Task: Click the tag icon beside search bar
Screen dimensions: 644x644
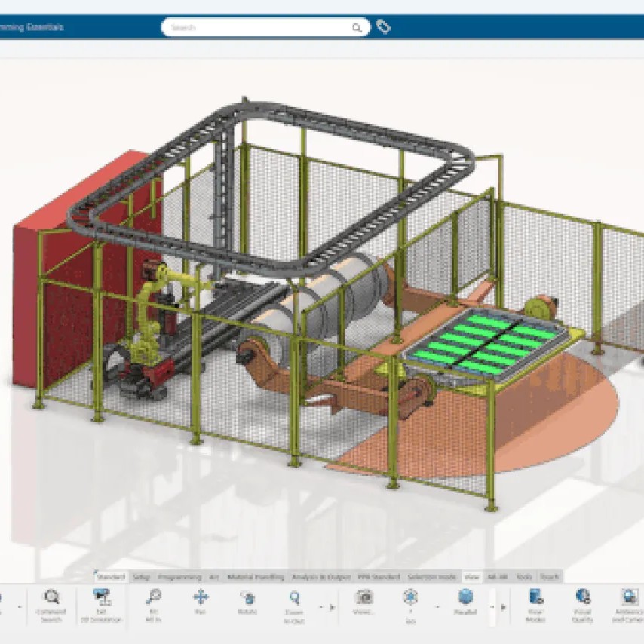Action: pos(383,27)
